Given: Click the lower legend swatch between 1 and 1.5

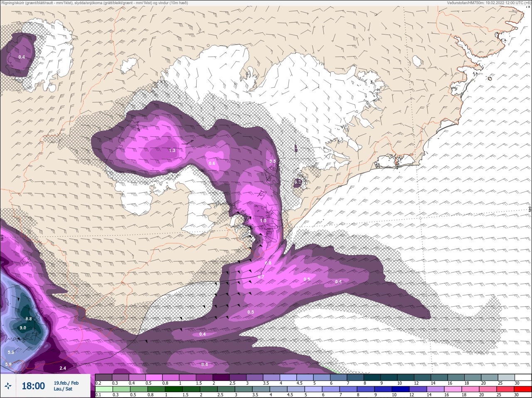Looking at the screenshot, I should (175, 389).
